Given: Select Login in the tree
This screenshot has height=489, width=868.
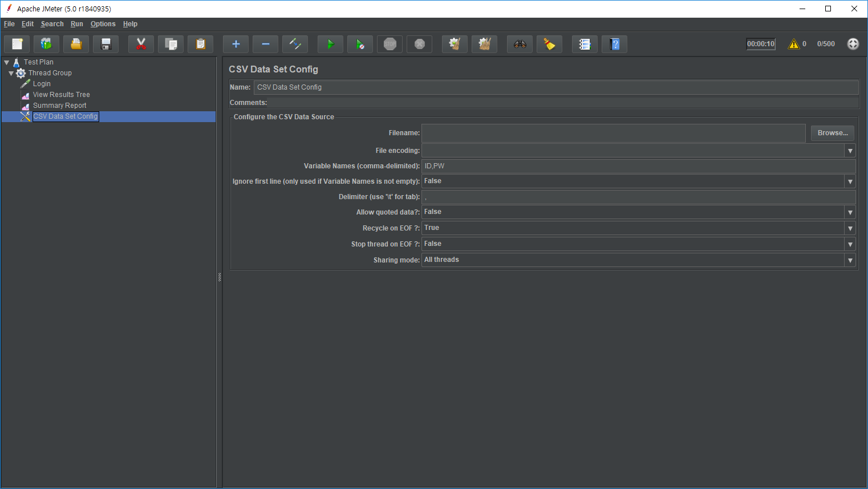Looking at the screenshot, I should pos(42,84).
